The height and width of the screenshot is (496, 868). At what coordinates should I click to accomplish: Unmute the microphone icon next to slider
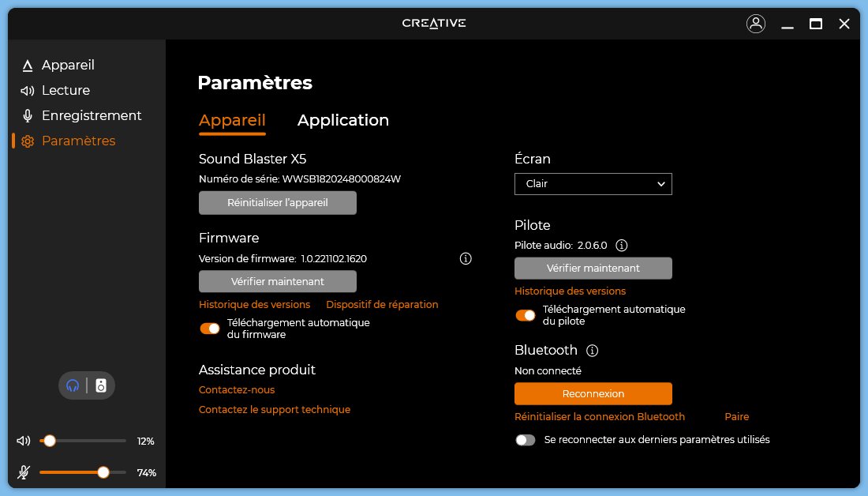(x=24, y=472)
